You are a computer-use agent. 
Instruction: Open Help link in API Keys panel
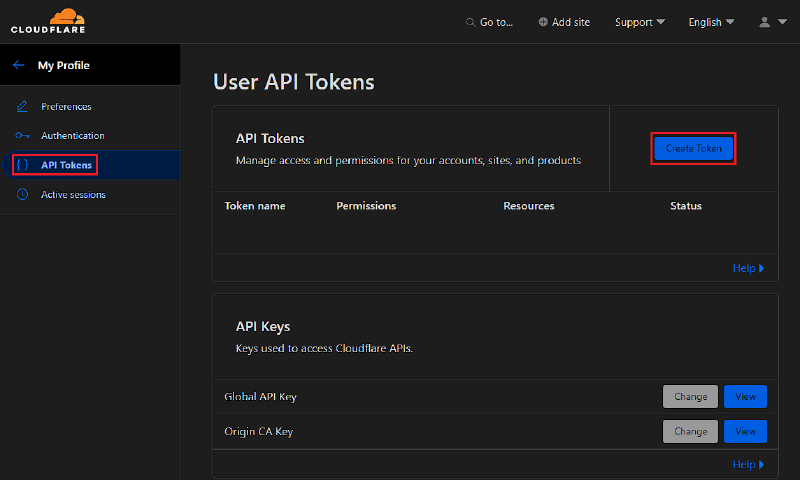[x=747, y=464]
